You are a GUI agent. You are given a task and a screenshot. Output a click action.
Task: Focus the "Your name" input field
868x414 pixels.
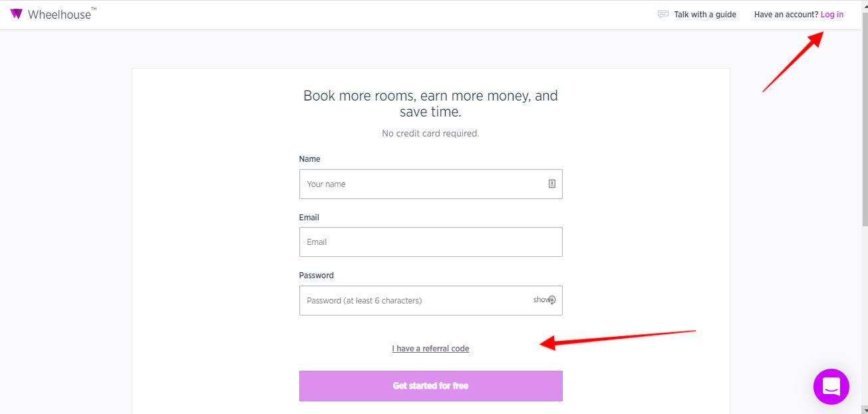click(x=422, y=184)
